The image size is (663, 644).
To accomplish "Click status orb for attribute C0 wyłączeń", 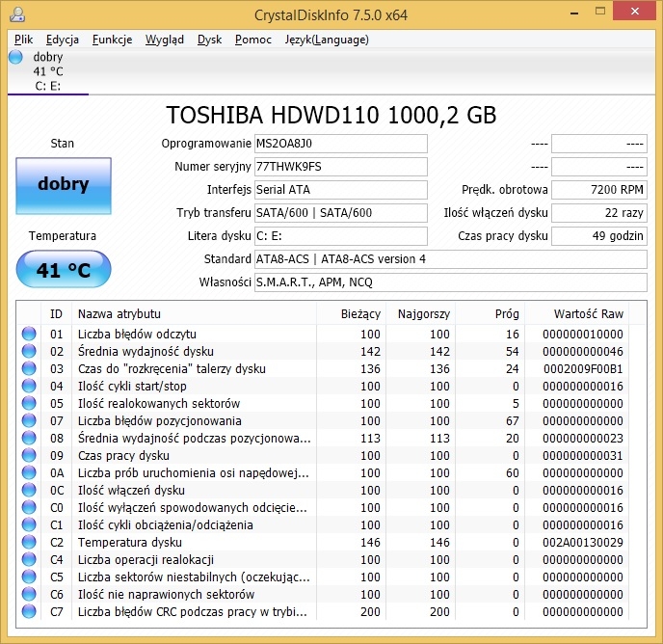I will [29, 507].
